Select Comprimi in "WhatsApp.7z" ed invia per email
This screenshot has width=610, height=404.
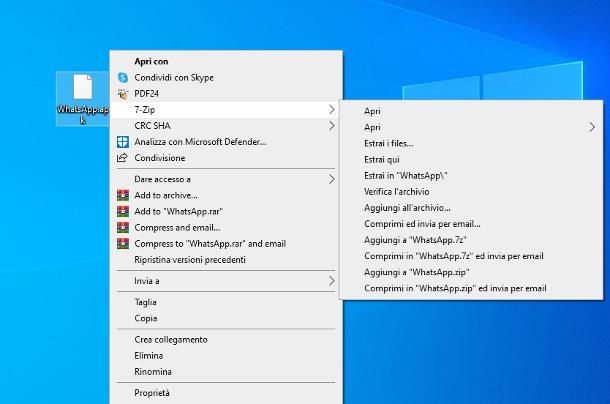tap(471, 256)
